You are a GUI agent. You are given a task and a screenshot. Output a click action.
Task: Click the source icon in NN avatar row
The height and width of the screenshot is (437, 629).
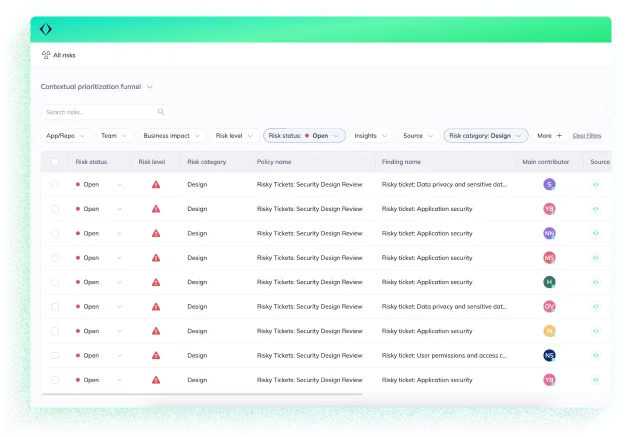(596, 233)
